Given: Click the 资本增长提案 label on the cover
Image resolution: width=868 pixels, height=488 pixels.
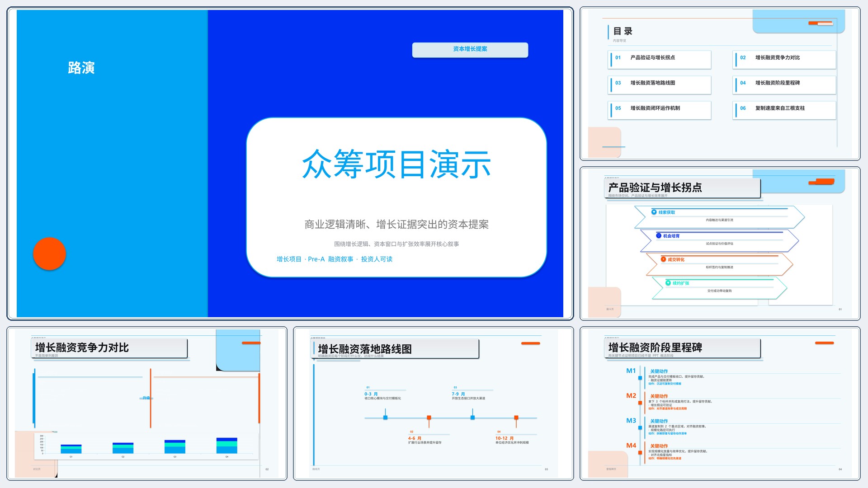Looking at the screenshot, I should coord(470,49).
